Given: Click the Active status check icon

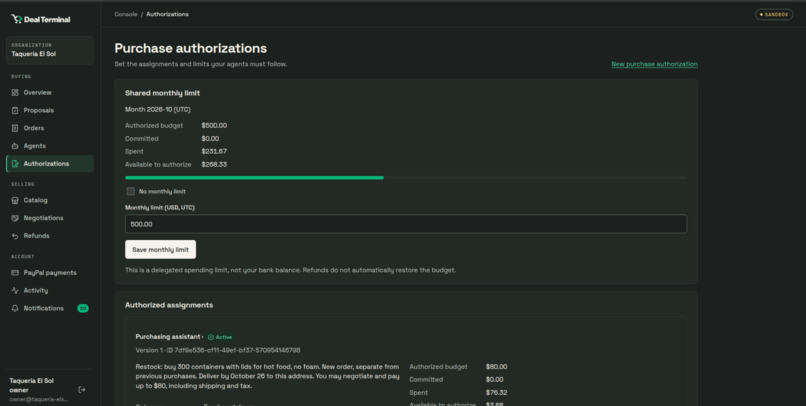Looking at the screenshot, I should 211,337.
